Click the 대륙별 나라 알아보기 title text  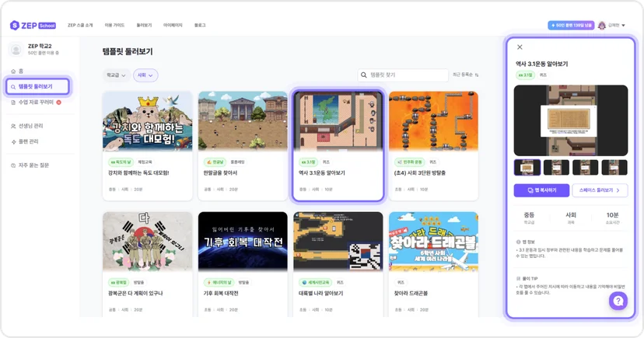(x=320, y=294)
